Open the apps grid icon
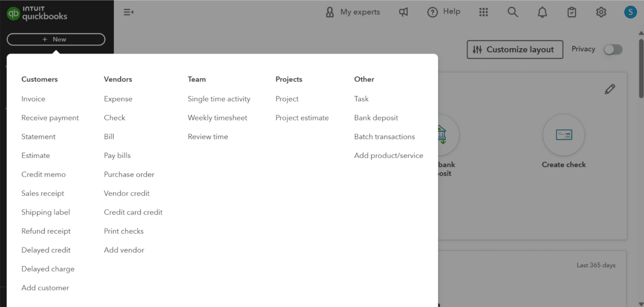644x307 pixels. [483, 12]
